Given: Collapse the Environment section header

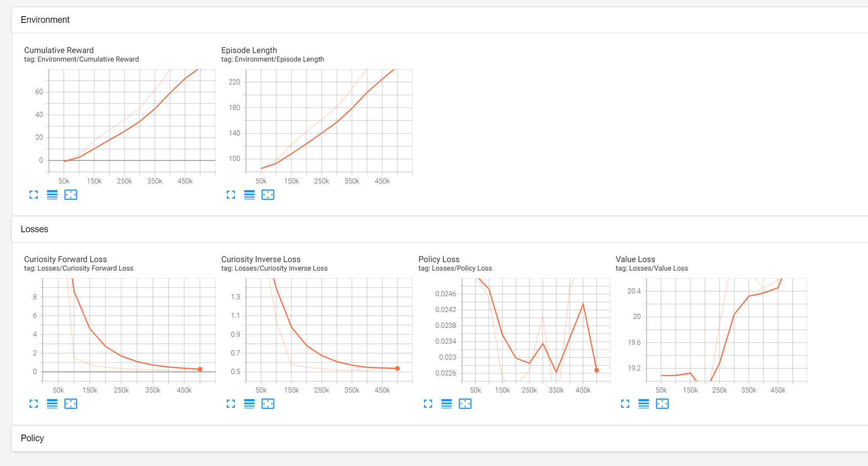Looking at the screenshot, I should click(x=45, y=20).
